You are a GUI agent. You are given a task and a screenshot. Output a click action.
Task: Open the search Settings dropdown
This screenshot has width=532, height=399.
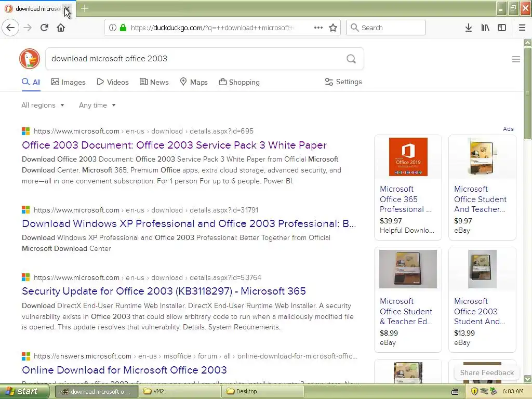(x=343, y=82)
